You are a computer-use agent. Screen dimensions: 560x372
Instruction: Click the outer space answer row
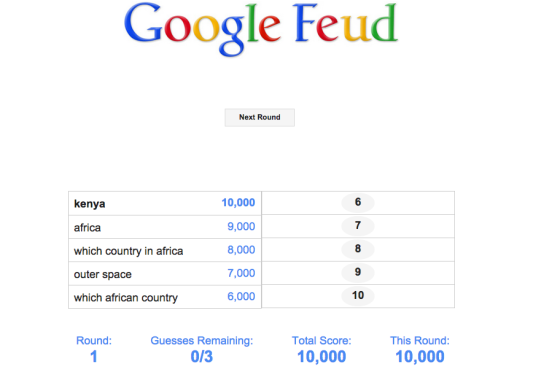[x=165, y=273]
